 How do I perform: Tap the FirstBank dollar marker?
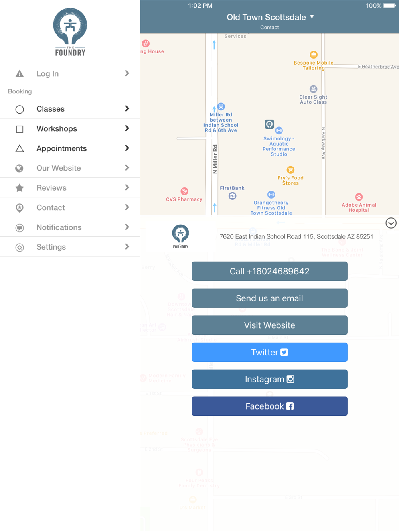[232, 196]
